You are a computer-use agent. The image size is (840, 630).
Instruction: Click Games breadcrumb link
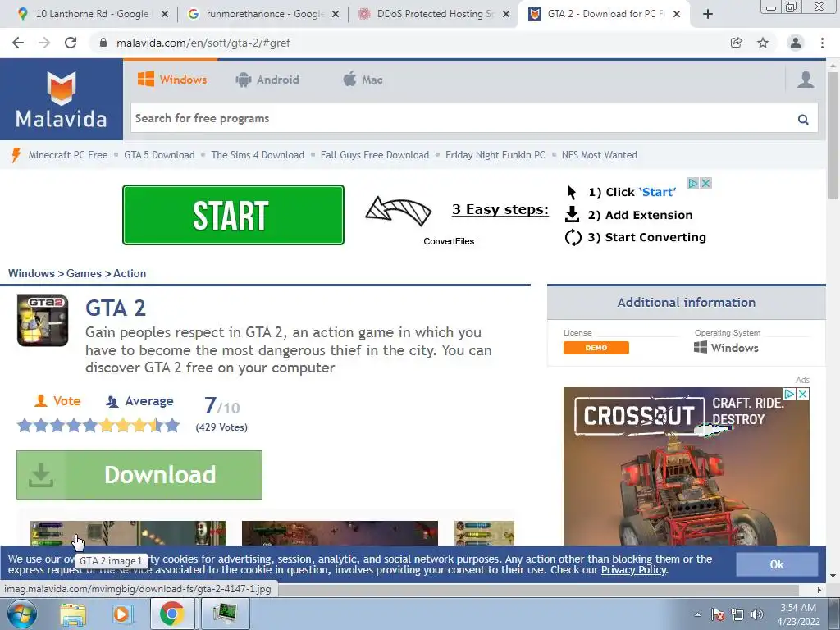(x=84, y=273)
